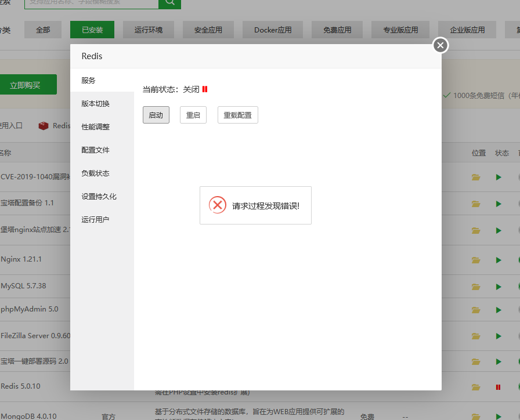Click the status play icon for Nginx 1.21.1
The height and width of the screenshot is (420, 520).
click(499, 260)
